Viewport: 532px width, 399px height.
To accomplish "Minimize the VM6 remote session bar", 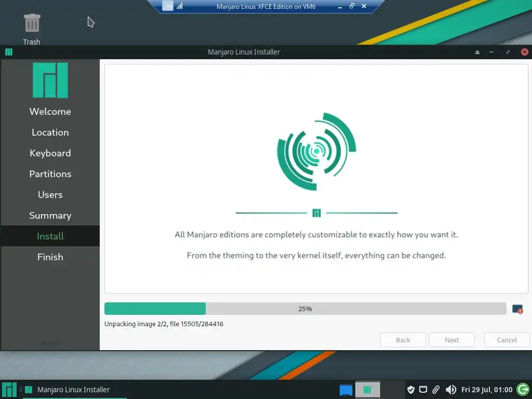I will [x=340, y=6].
